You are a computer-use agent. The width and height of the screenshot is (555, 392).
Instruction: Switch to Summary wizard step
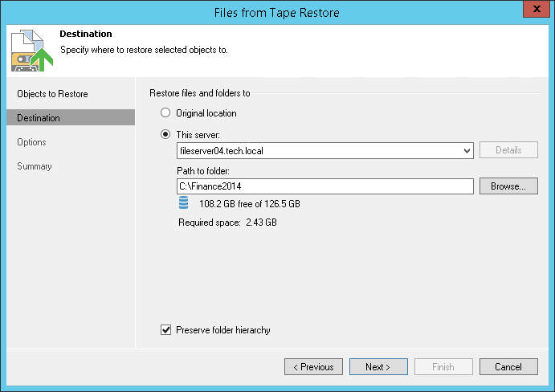coord(35,166)
